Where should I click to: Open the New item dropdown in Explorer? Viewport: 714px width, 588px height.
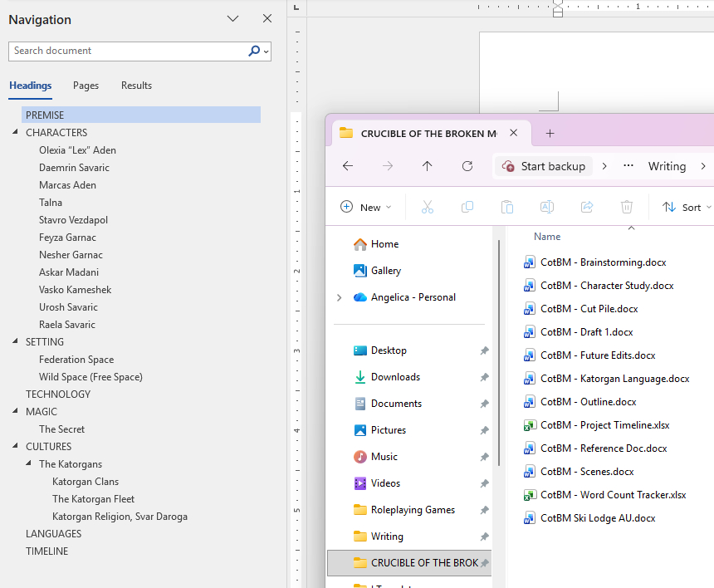[366, 207]
